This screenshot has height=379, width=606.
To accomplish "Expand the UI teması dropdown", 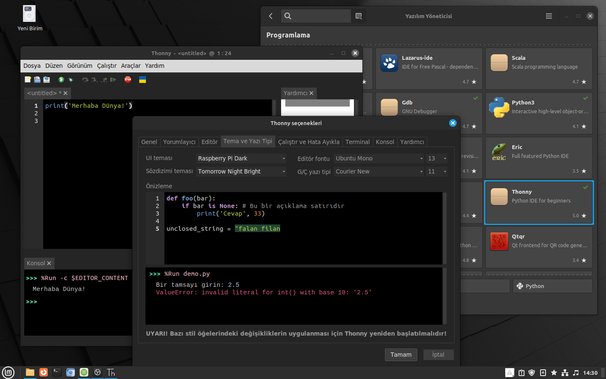I will tap(241, 158).
